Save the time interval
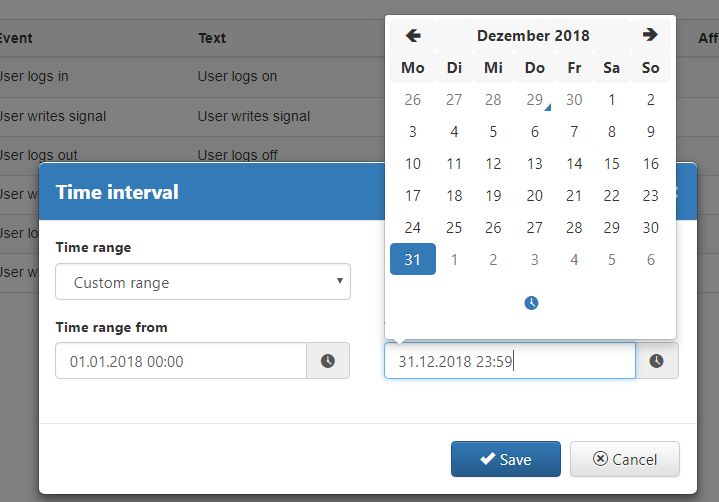The height and width of the screenshot is (502, 719). tap(506, 459)
